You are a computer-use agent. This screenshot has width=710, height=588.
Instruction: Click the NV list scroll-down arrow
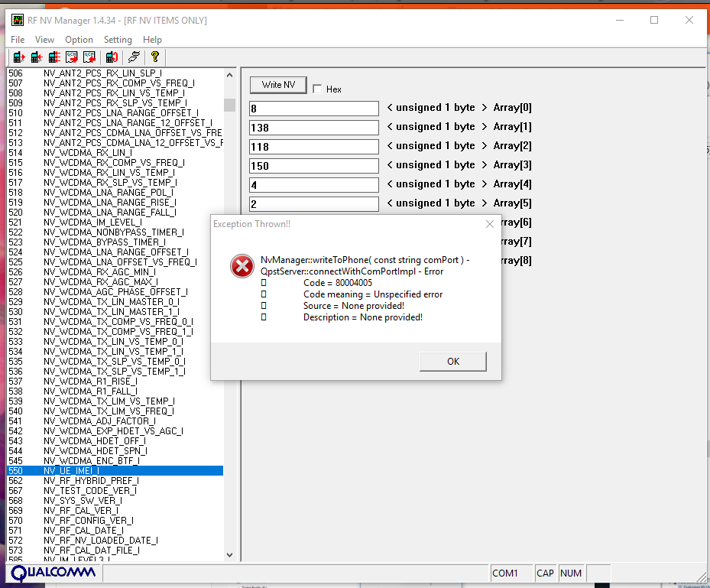[229, 556]
